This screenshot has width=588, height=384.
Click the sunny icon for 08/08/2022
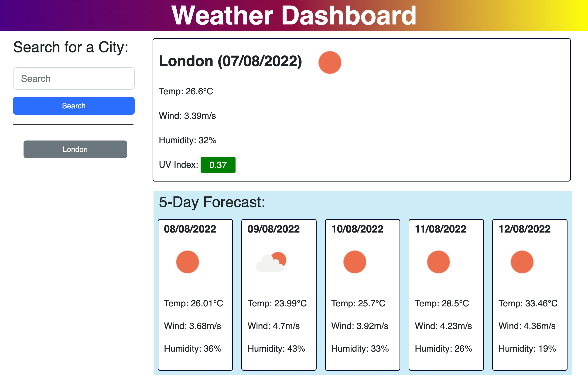coord(187,262)
